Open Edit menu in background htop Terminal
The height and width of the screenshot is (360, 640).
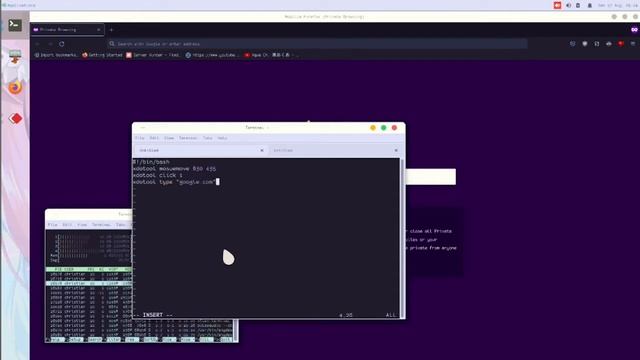point(67,224)
